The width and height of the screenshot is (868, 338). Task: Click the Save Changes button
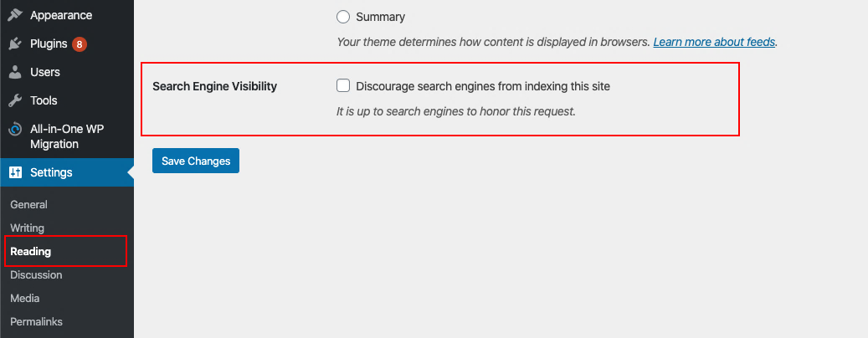(x=196, y=161)
